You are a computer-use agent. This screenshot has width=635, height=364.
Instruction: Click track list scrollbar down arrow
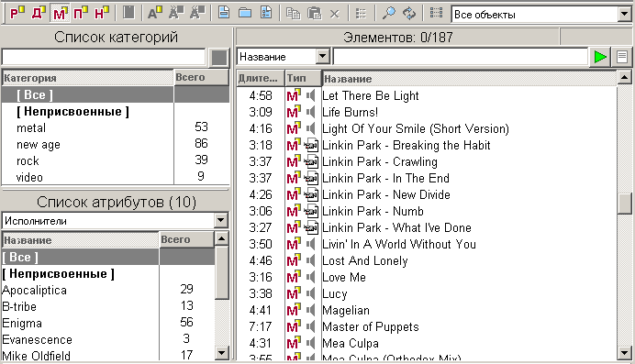click(x=624, y=353)
